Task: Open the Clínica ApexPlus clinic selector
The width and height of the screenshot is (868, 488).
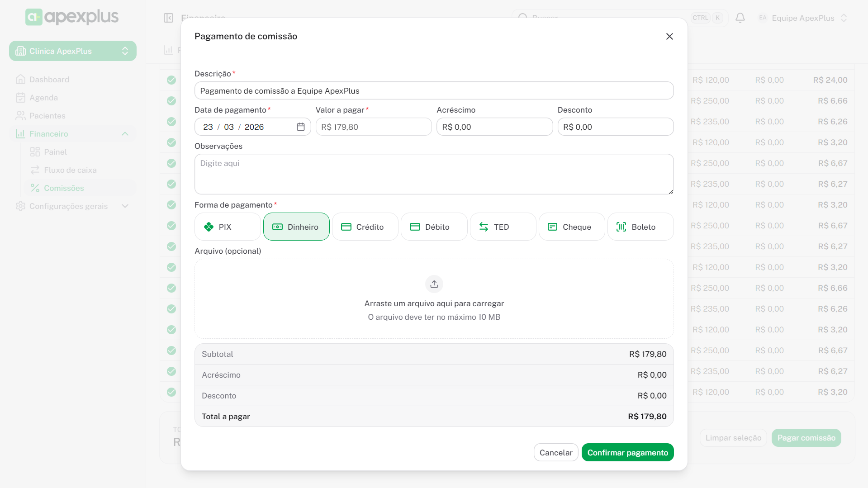Action: coord(73,51)
